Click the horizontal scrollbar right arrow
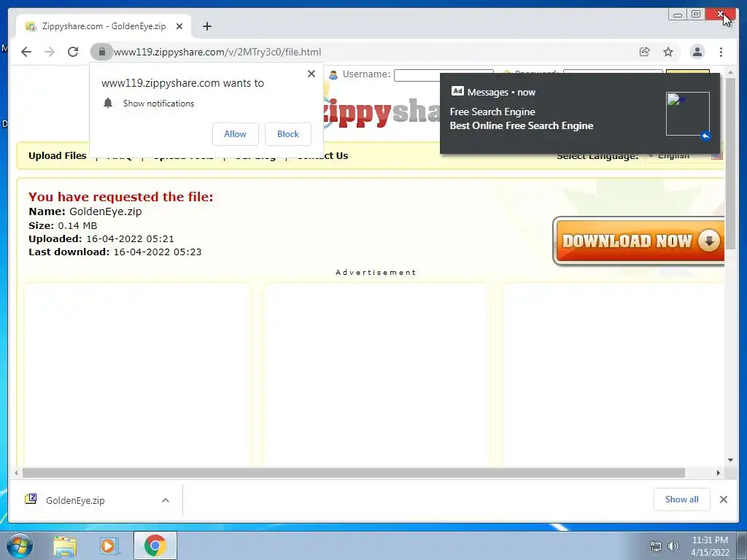Viewport: 747px width, 560px height. click(x=719, y=472)
